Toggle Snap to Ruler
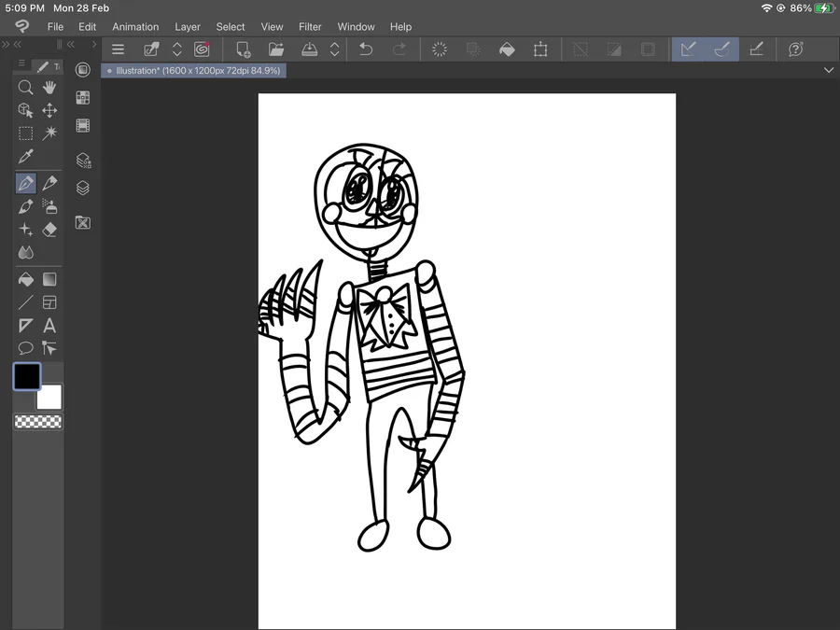Screen dimensions: 840x630 (x=689, y=49)
